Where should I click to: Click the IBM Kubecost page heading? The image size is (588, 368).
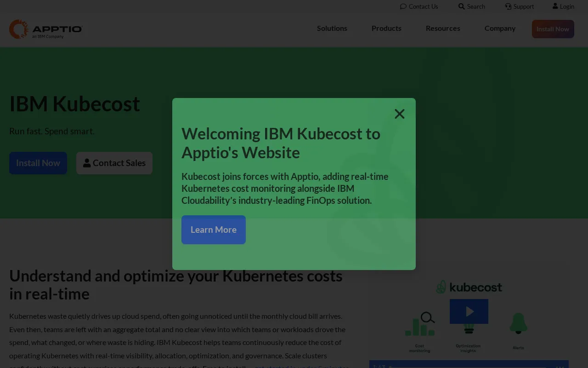click(x=74, y=103)
